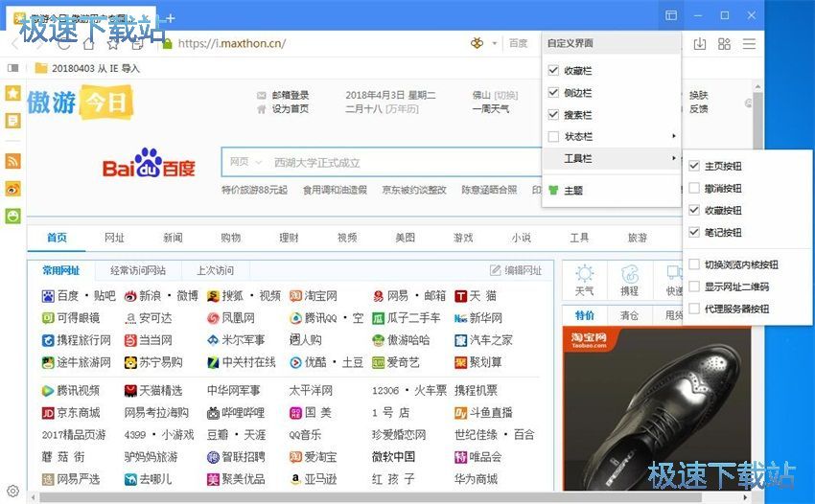The height and width of the screenshot is (504, 815).
Task: Click the 设为首页 link
Action: click(290, 108)
